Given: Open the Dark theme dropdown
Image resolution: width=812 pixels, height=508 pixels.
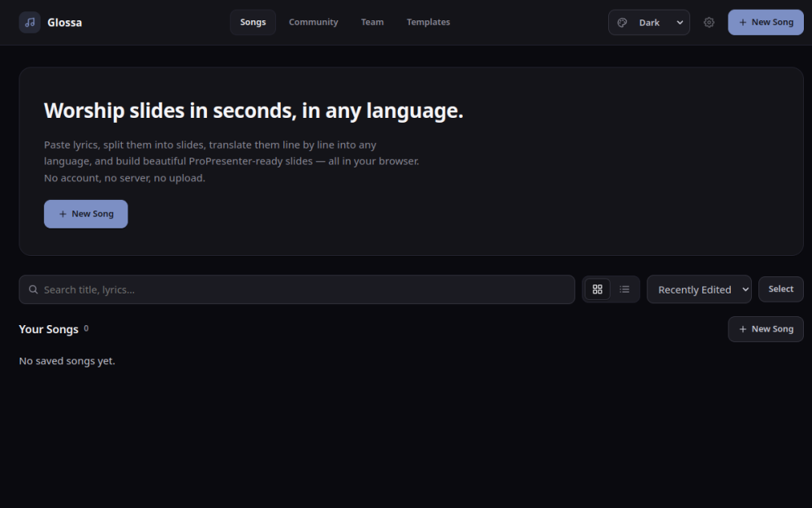Looking at the screenshot, I should 649,22.
